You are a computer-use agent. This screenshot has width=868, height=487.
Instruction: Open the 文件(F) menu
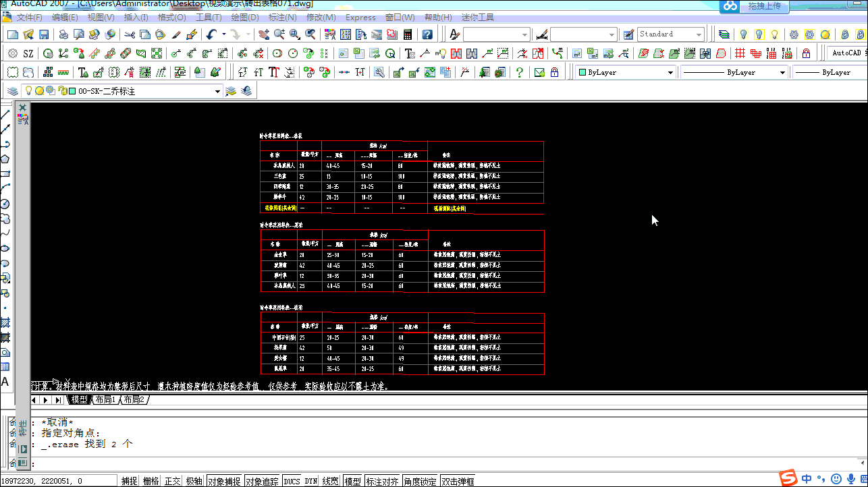click(x=29, y=18)
